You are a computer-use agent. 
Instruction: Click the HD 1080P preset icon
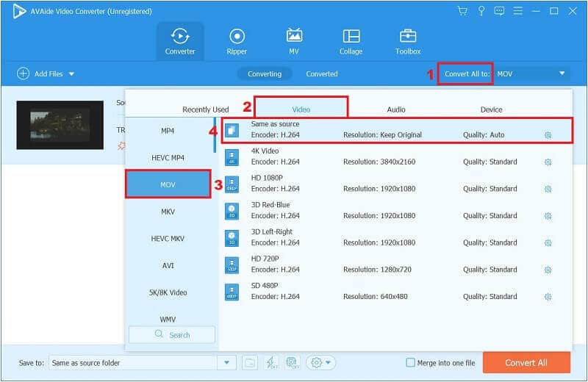pyautogui.click(x=232, y=184)
